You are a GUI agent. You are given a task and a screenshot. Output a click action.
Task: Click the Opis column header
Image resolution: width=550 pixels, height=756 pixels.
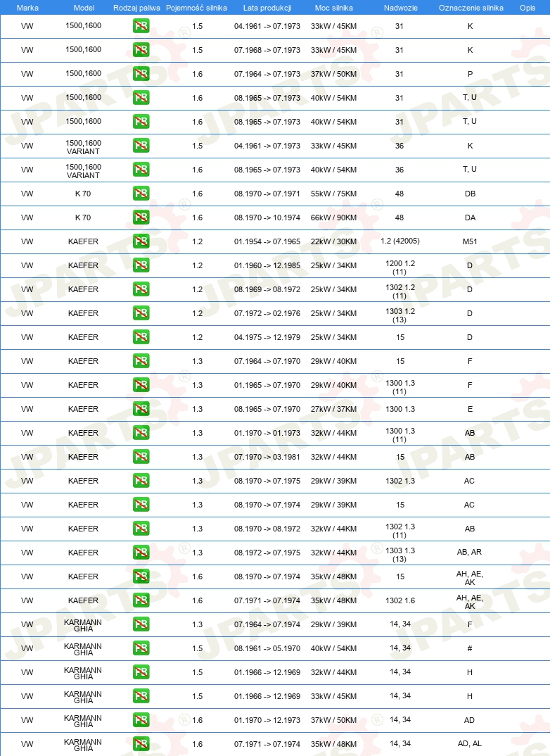click(527, 8)
